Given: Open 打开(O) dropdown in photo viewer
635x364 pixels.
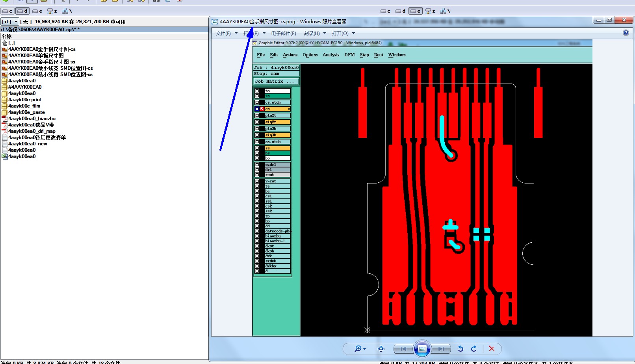Looking at the screenshot, I should [x=343, y=33].
